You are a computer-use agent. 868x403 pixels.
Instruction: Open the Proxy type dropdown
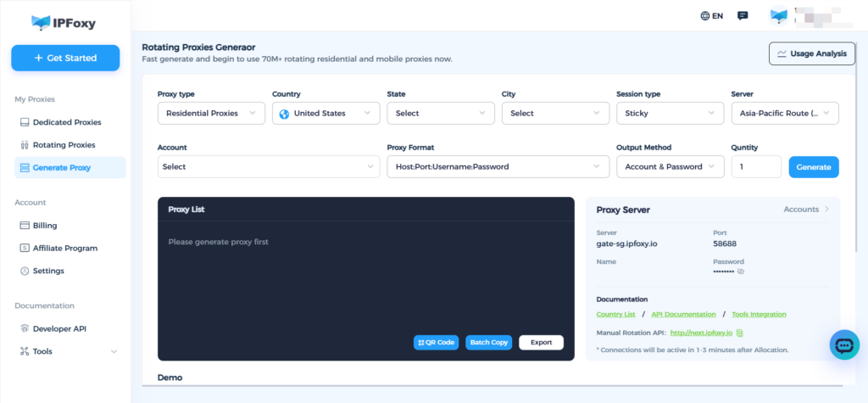pos(211,113)
